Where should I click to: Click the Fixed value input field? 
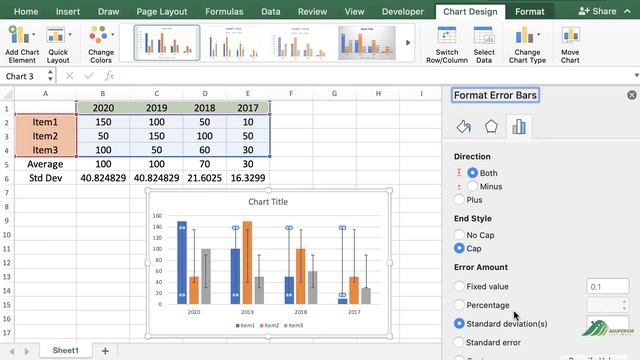click(x=607, y=287)
